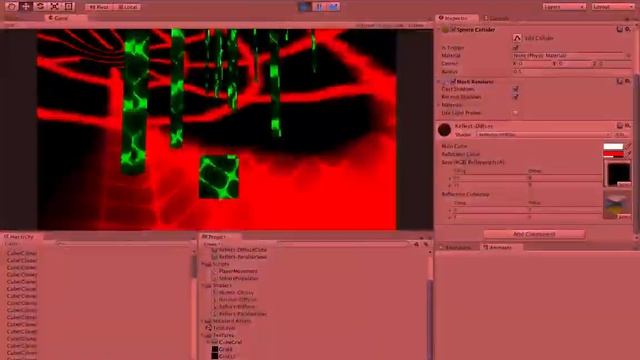Select the TestLevel scene asset
Image resolution: width=640 pixels, height=360 pixels.
pos(220,328)
